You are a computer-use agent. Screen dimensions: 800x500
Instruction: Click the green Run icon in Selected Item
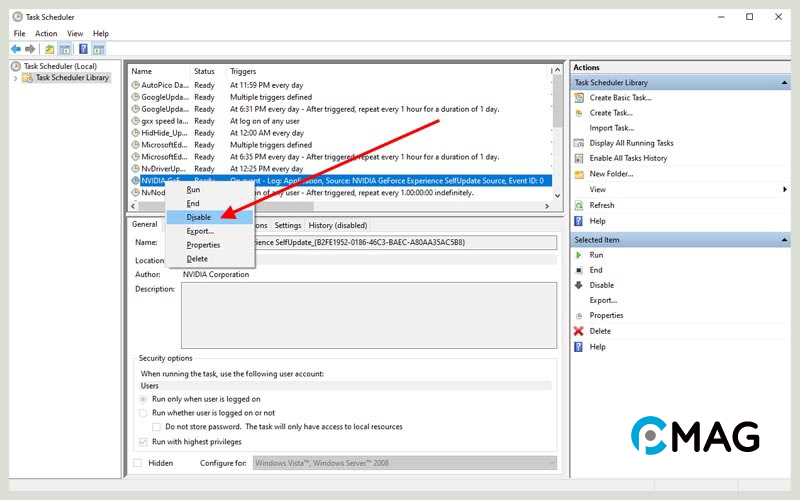[579, 255]
